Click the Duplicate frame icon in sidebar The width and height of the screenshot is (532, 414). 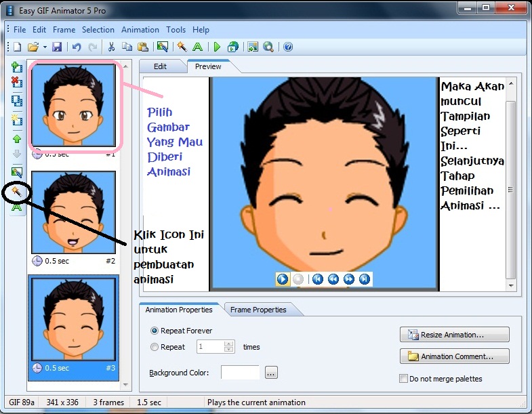pyautogui.click(x=17, y=101)
